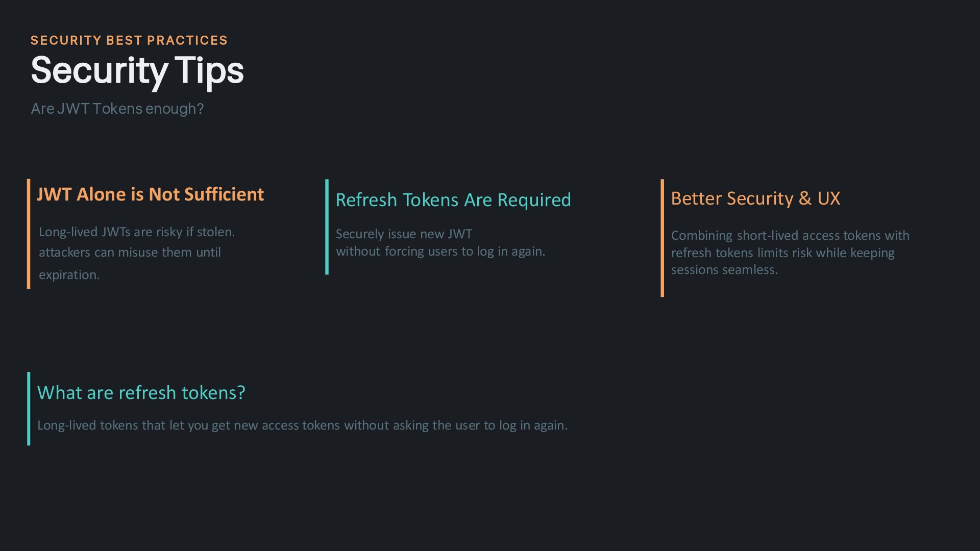Select the "Long-lived tokens that let you" description
This screenshot has height=551, width=980.
tap(302, 425)
